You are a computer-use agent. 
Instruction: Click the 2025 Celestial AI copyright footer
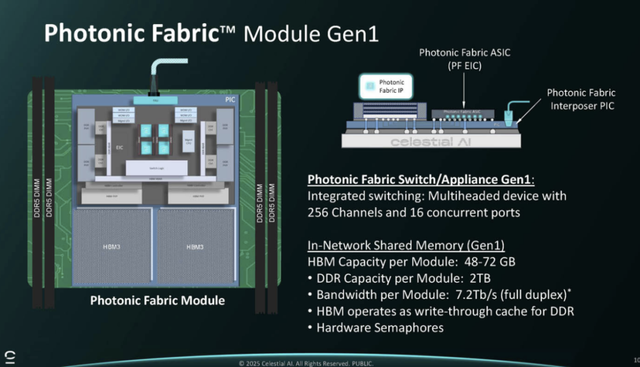coord(306,363)
